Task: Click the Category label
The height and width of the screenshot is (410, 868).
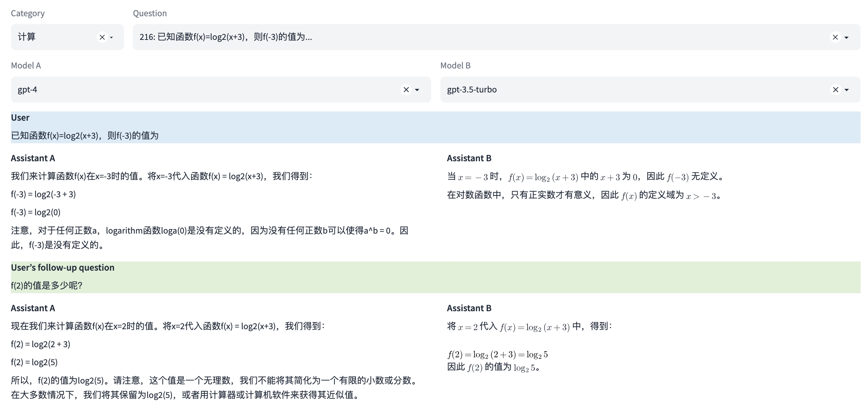Action: [x=28, y=13]
